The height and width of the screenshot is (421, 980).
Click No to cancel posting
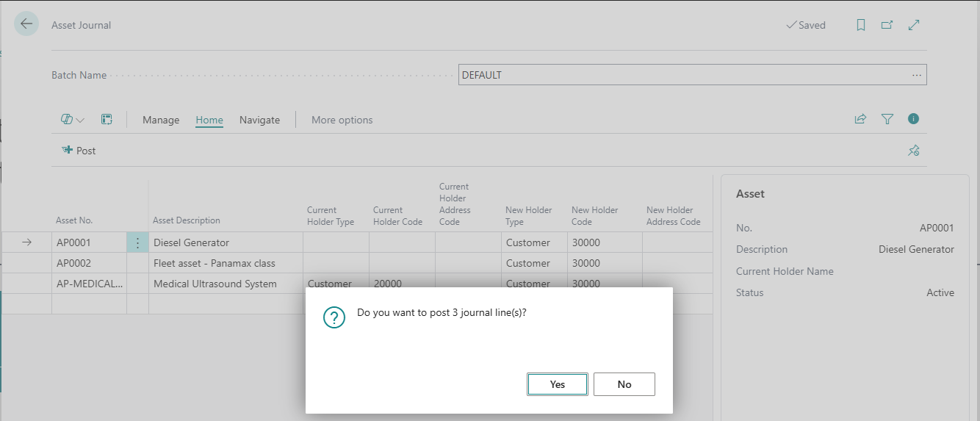624,384
